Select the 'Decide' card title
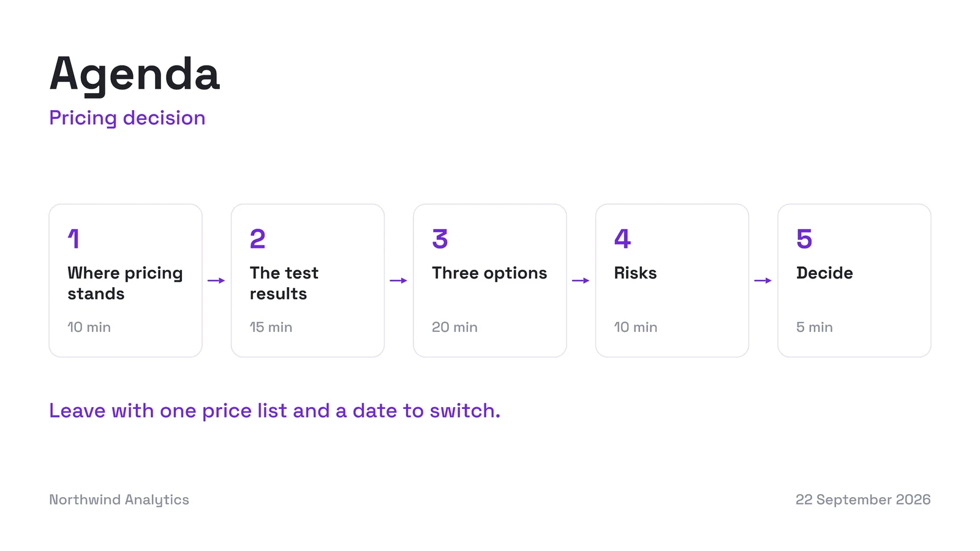The width and height of the screenshot is (980, 551). tap(824, 273)
